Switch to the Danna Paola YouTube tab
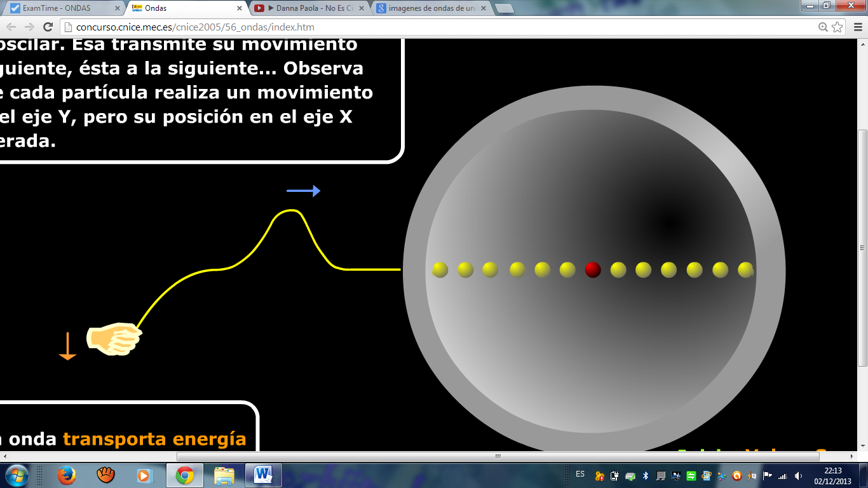The image size is (868, 488). coord(309,8)
